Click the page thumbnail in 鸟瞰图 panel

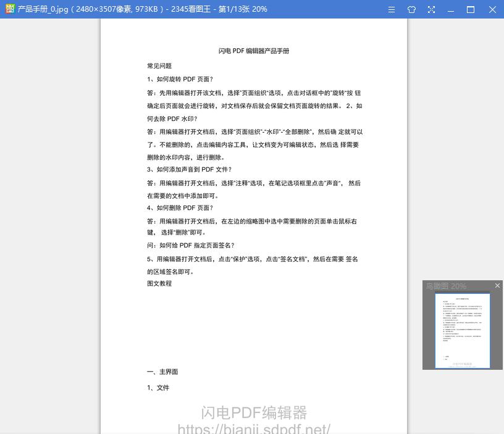(462, 330)
